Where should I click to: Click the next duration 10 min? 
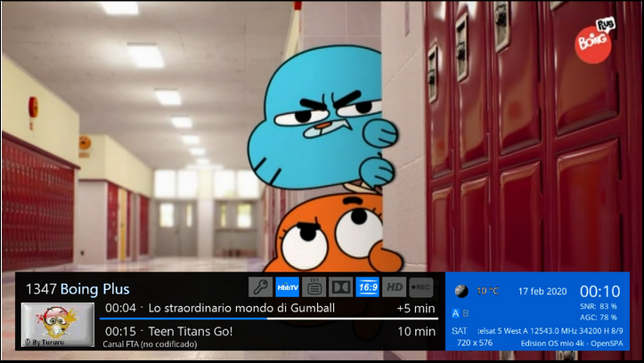click(417, 332)
